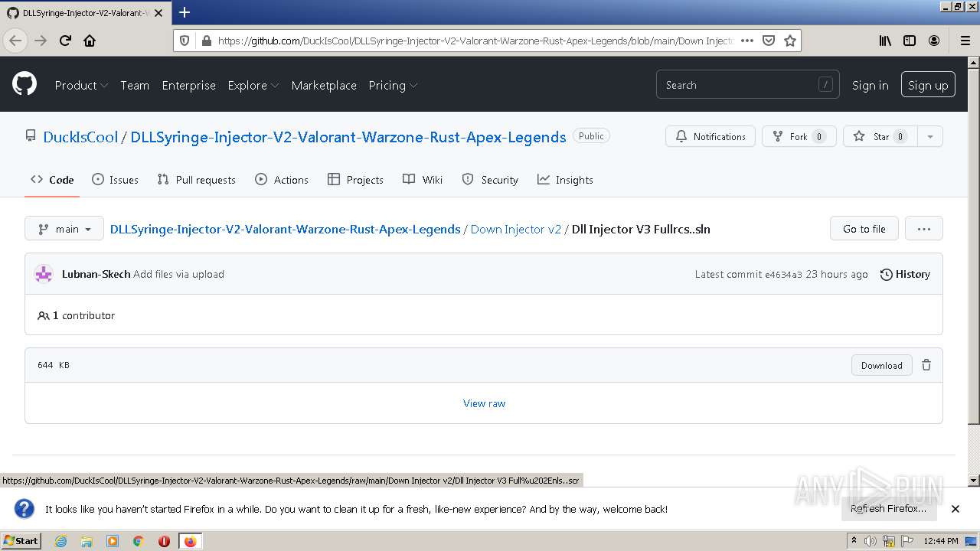Open the Firefox account icon
This screenshot has height=551, width=980.
pos(934,41)
